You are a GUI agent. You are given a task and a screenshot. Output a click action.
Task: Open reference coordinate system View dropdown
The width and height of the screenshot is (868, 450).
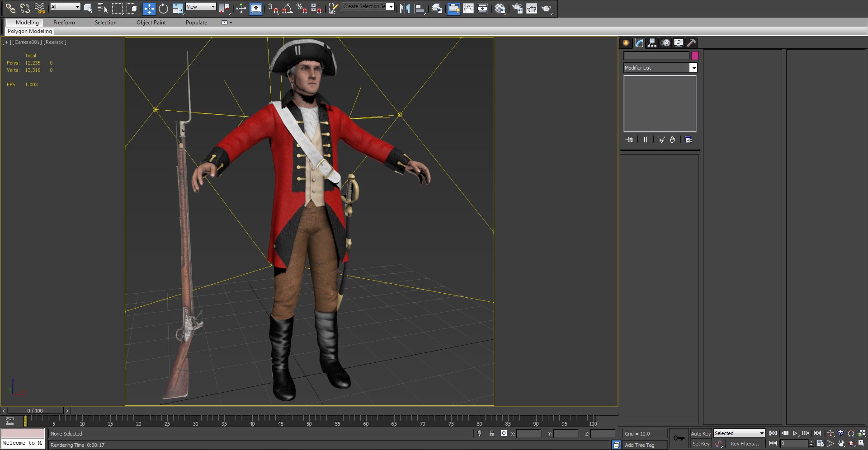201,6
